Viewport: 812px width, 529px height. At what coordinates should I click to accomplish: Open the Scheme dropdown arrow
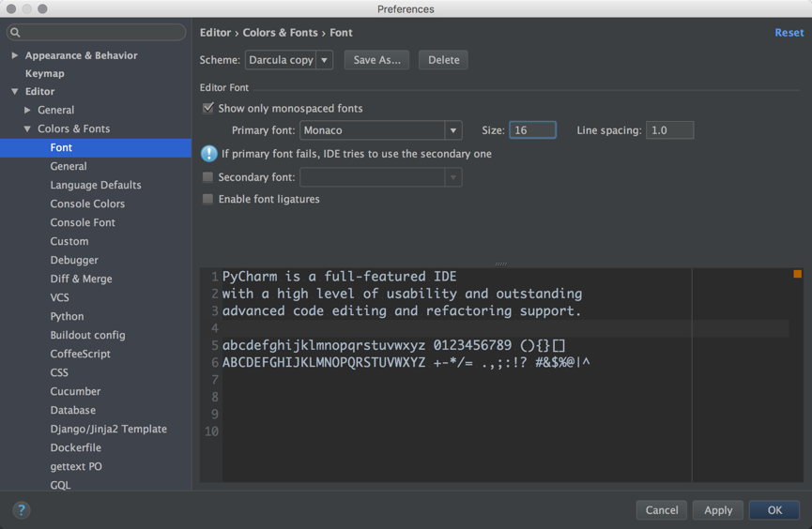click(x=324, y=60)
